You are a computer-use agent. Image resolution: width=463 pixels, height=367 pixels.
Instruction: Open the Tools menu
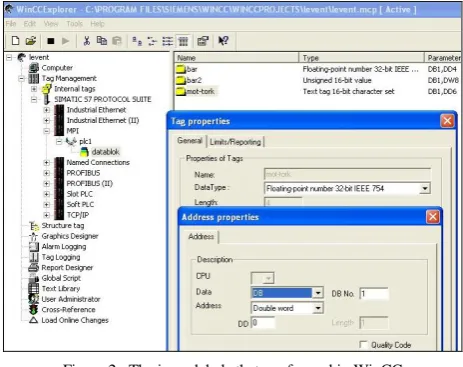point(74,24)
